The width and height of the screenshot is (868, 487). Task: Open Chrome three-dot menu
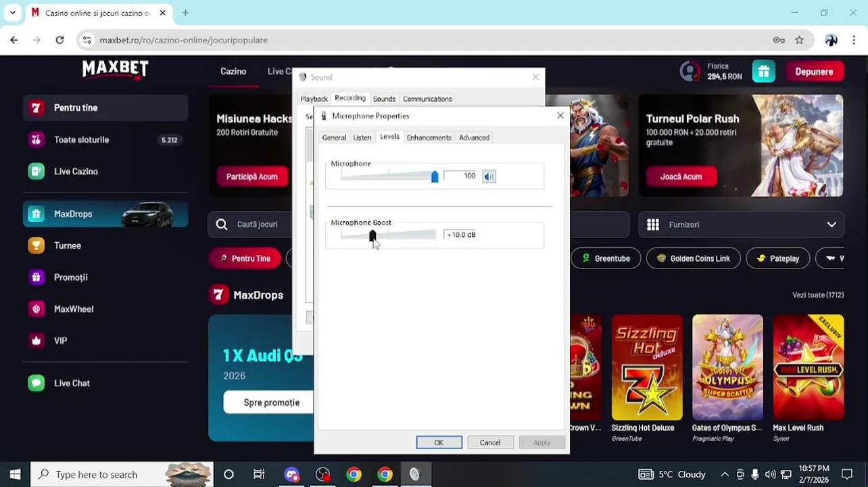[x=854, y=40]
